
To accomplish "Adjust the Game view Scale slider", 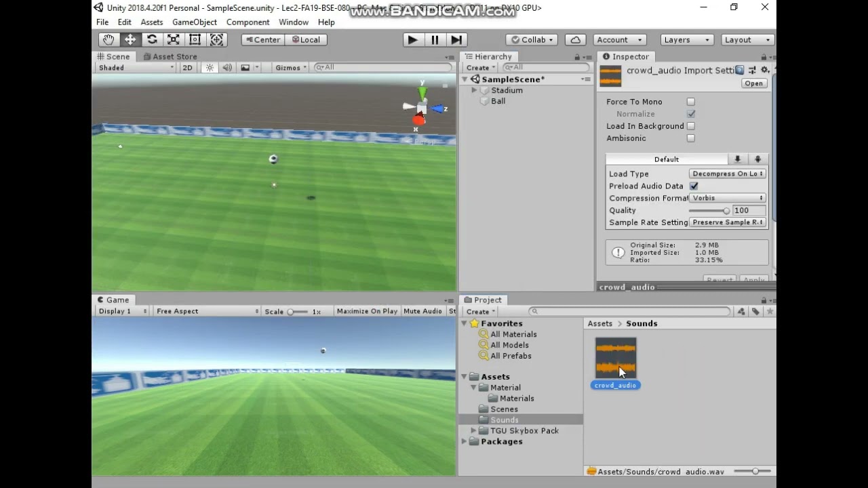I will click(297, 312).
